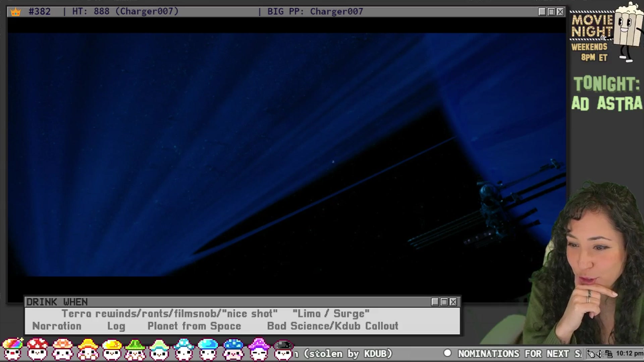Click "Bad Science/Kdub Callout" drink rule
The height and width of the screenshot is (362, 644).
pos(332,326)
